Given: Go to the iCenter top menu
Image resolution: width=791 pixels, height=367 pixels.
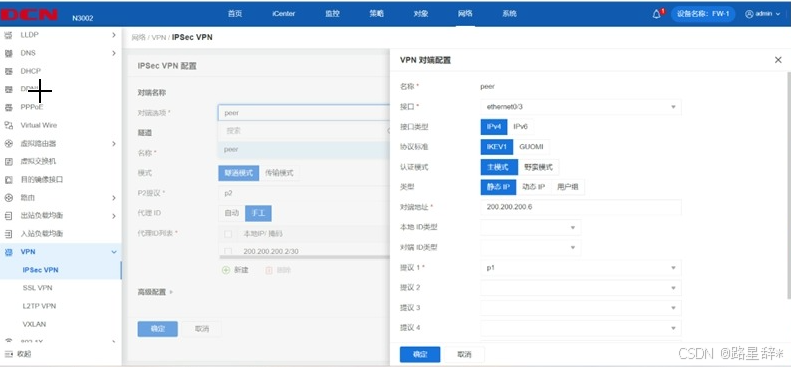Looking at the screenshot, I should tap(284, 14).
